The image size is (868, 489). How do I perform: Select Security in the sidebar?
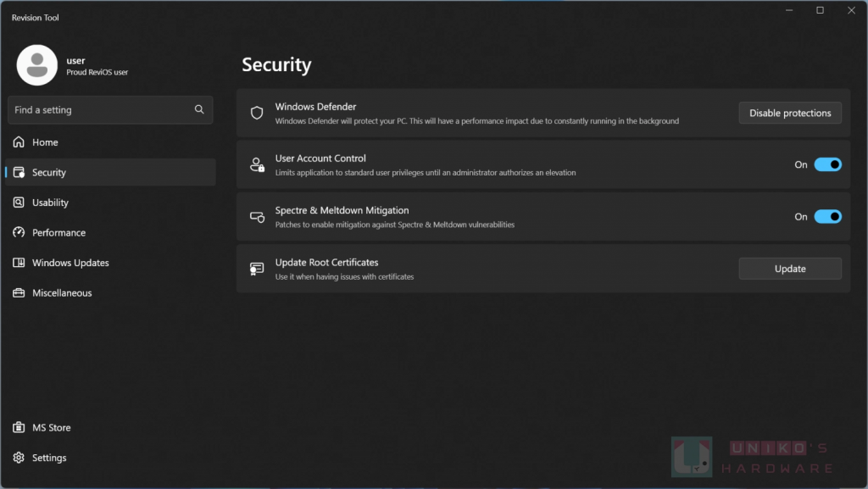111,172
